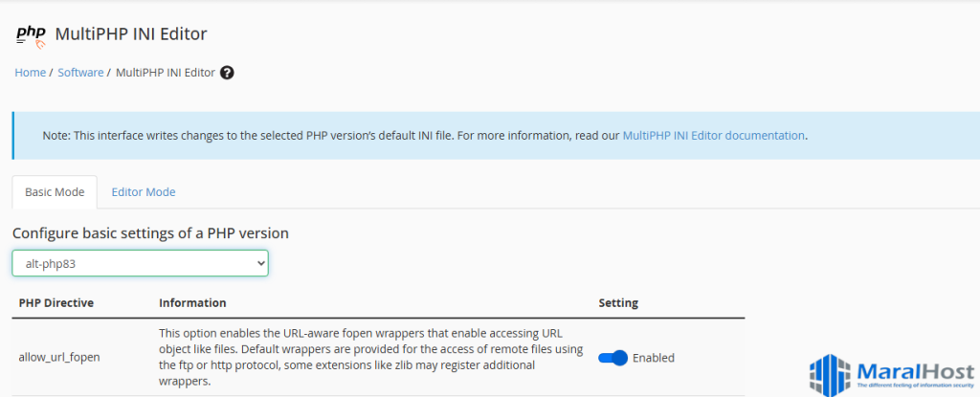Image resolution: width=980 pixels, height=397 pixels.
Task: Open help via question mark icon
Action: coord(227,72)
